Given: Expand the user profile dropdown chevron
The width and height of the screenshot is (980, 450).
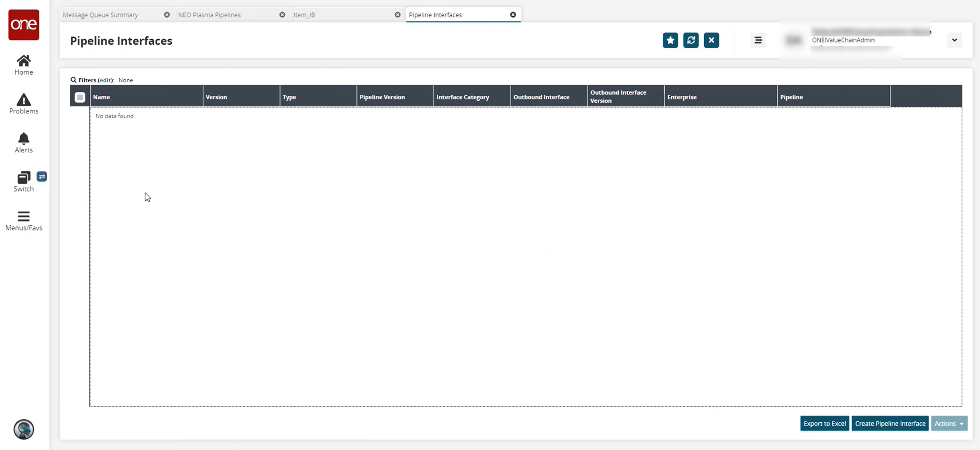Looking at the screenshot, I should click(954, 40).
